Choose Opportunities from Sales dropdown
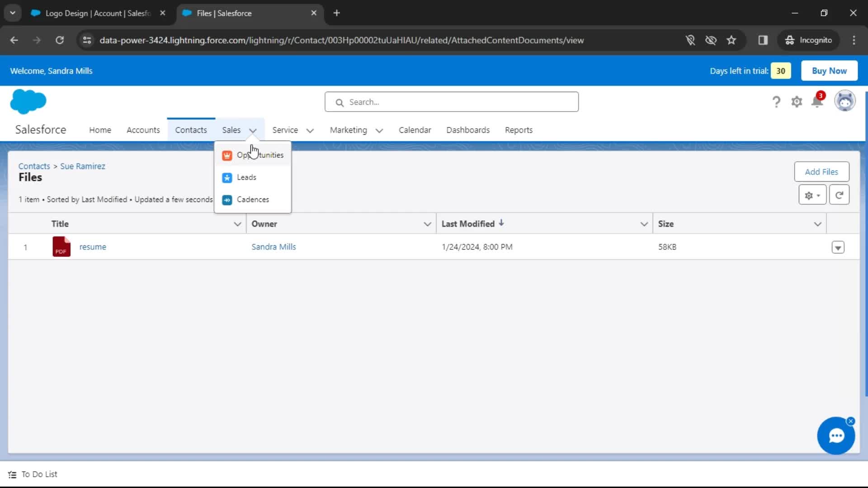This screenshot has height=488, width=868. 253,155
